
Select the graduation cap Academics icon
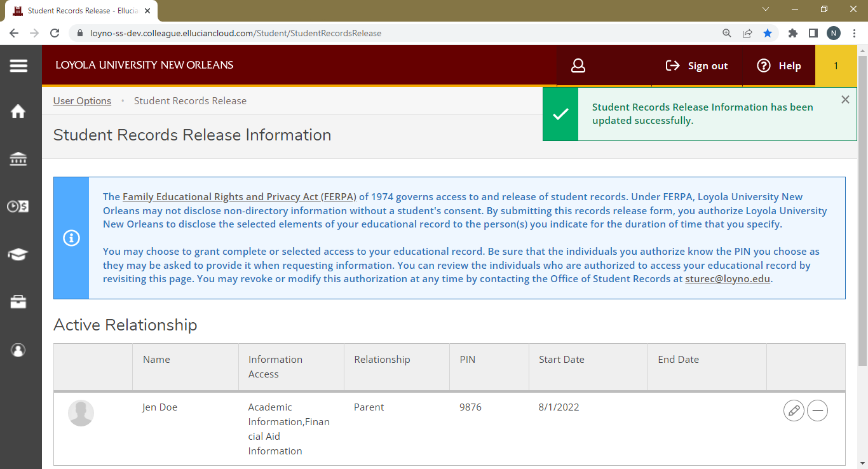(x=18, y=254)
